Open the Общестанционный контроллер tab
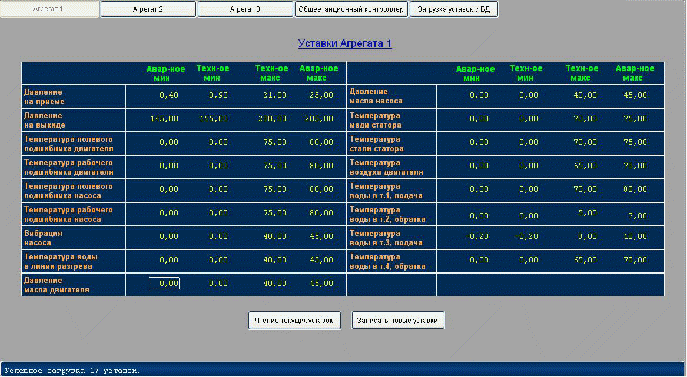The width and height of the screenshot is (687, 377). [351, 9]
